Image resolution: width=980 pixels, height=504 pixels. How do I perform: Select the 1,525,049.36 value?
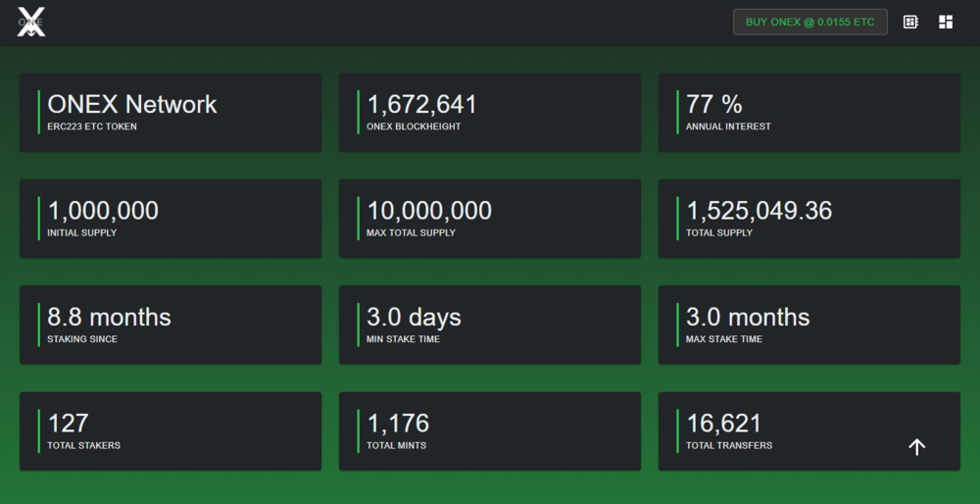click(759, 211)
